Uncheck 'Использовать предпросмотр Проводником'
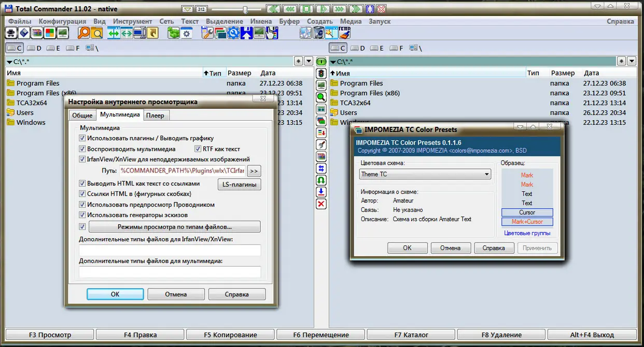 pyautogui.click(x=82, y=205)
